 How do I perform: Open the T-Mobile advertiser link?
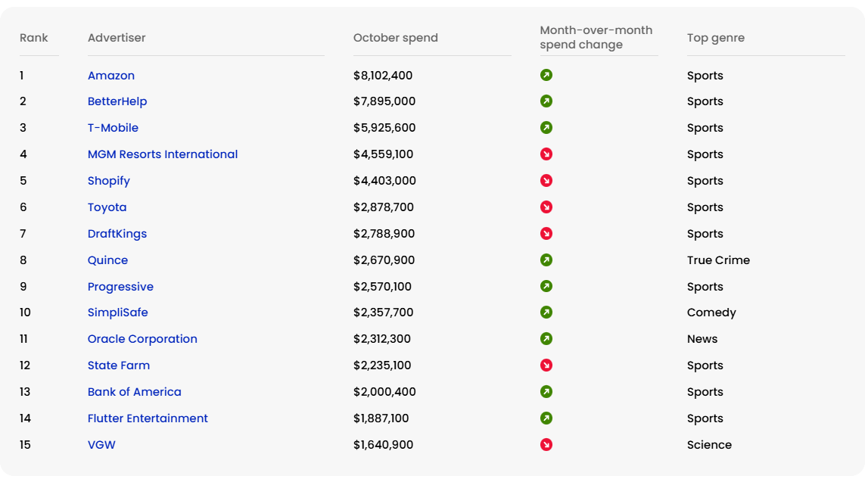[113, 128]
